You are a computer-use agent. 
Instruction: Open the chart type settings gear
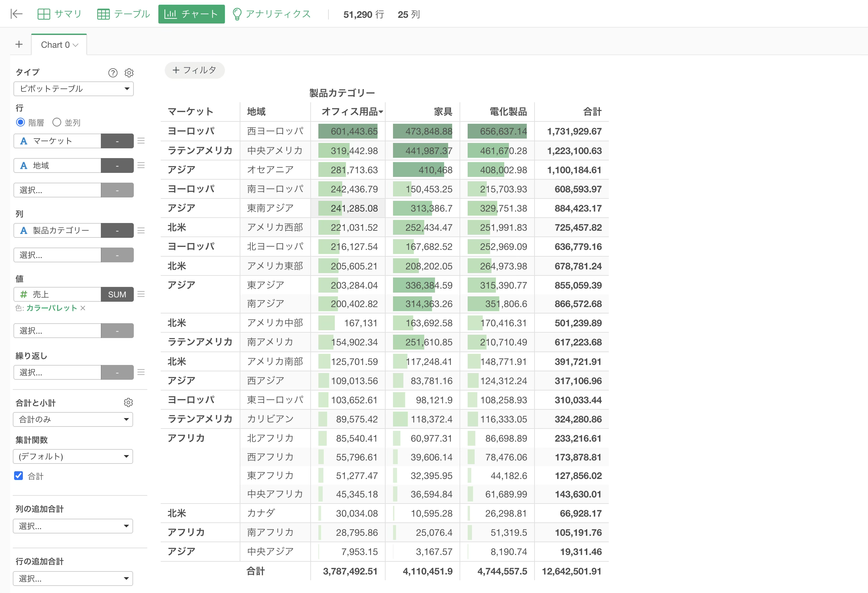point(129,73)
